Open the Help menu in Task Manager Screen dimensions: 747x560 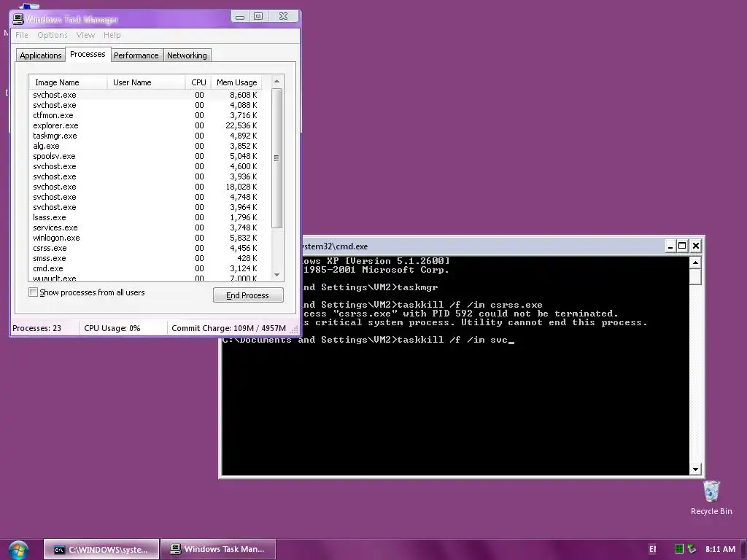(112, 35)
